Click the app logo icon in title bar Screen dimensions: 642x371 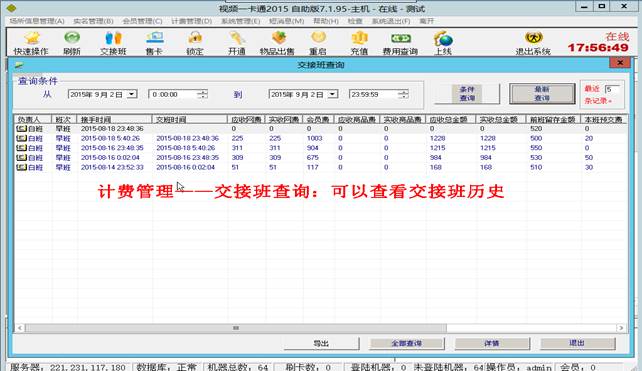point(11,8)
